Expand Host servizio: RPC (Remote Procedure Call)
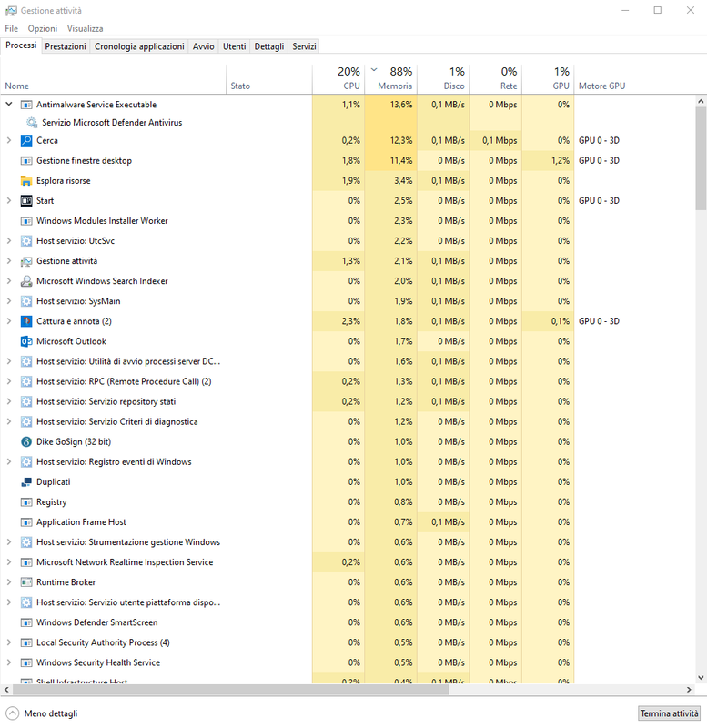 pyautogui.click(x=9, y=381)
